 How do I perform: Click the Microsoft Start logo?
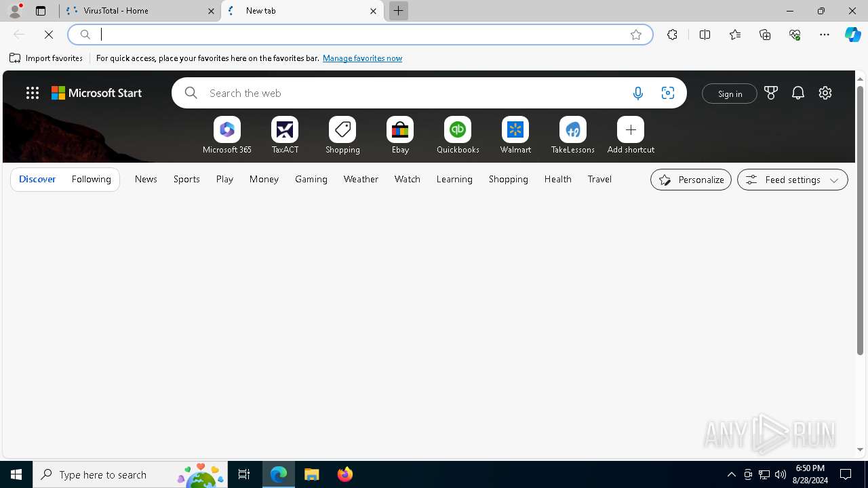(x=97, y=93)
